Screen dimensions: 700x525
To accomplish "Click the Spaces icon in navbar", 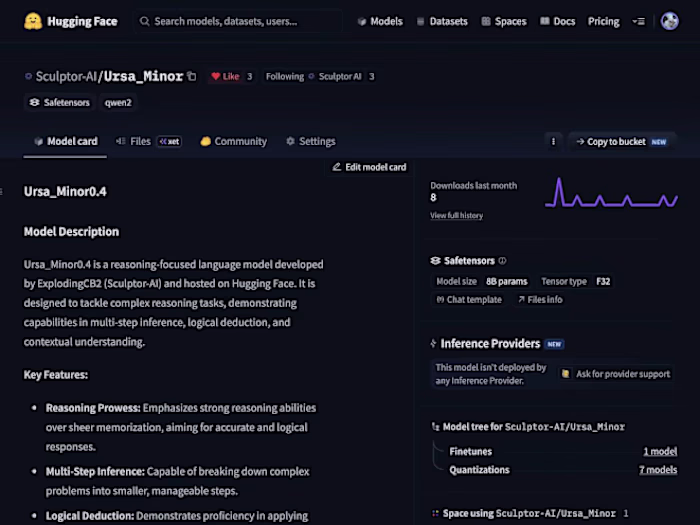I will [x=486, y=21].
